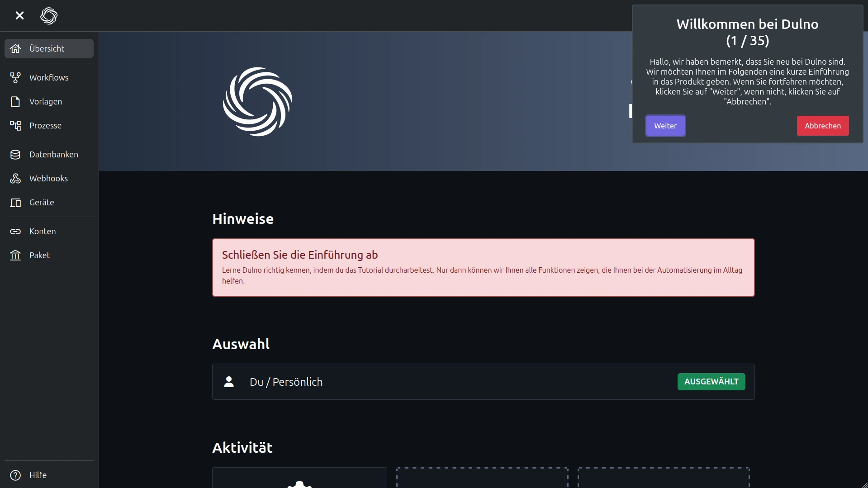Viewport: 868px width, 488px height.
Task: Click the Konten link icon
Action: click(x=15, y=232)
